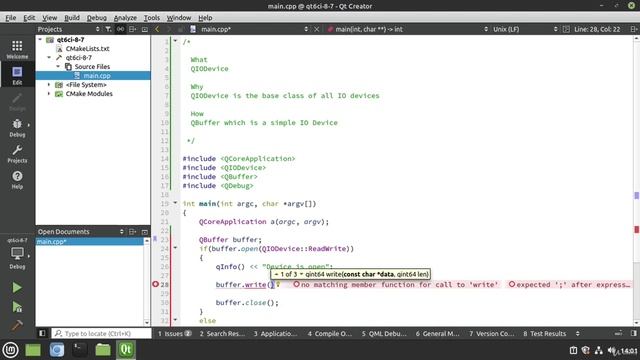Click the bookmark marker beside line 23
The height and width of the screenshot is (360, 640).
[155, 239]
